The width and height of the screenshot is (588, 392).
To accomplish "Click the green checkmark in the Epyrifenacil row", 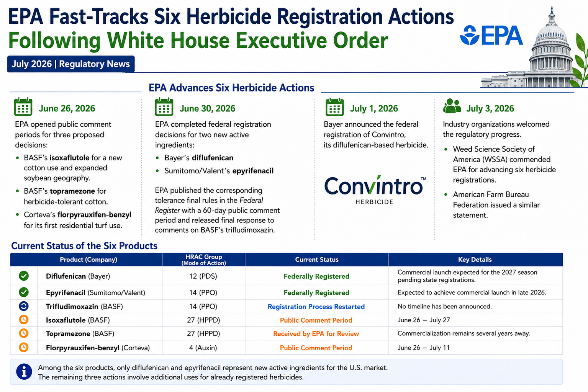I will pyautogui.click(x=24, y=292).
